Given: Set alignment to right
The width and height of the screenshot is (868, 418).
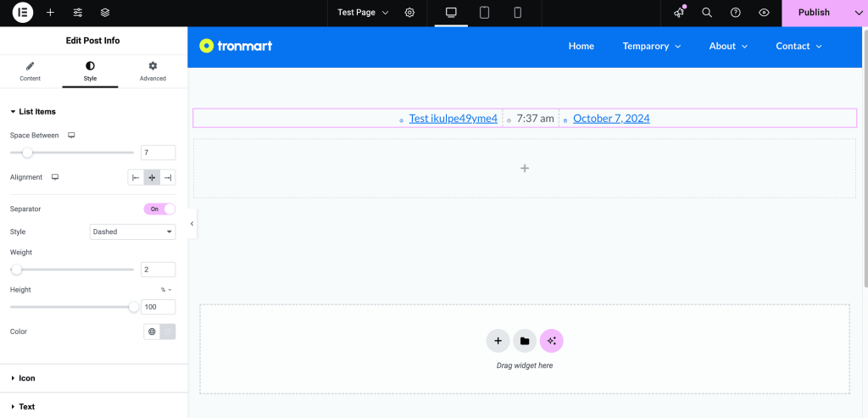Looking at the screenshot, I should [x=168, y=177].
